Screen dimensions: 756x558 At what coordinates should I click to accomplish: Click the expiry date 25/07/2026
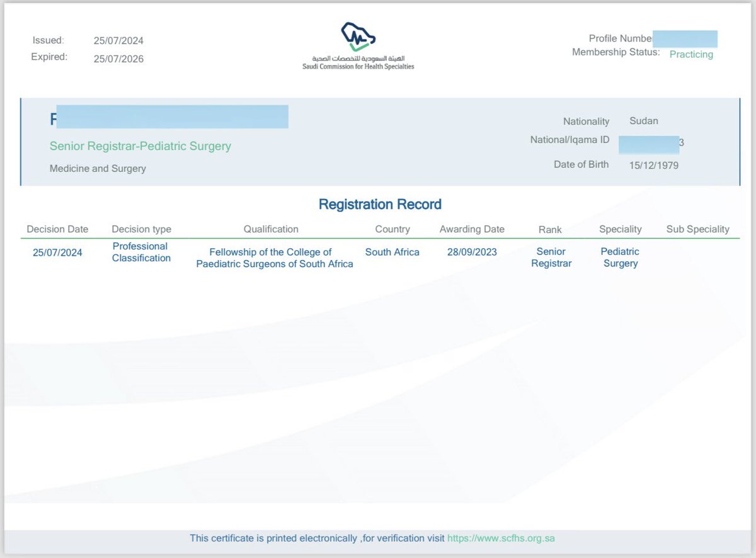click(118, 59)
